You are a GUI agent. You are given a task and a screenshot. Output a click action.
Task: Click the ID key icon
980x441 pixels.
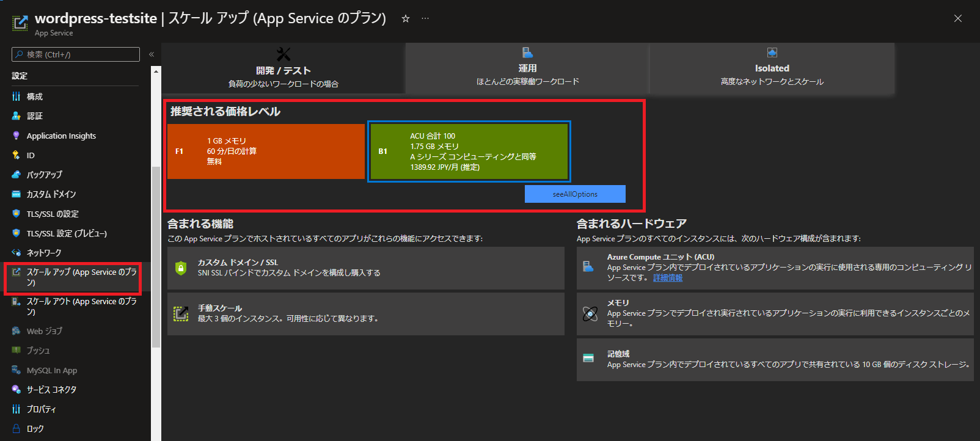coord(16,155)
